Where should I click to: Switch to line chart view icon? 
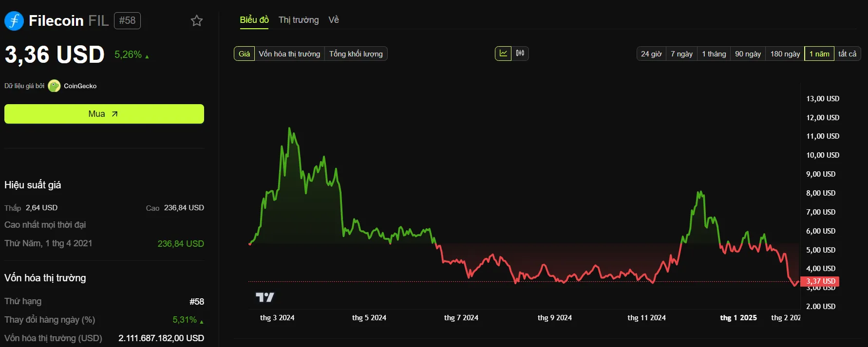[x=503, y=53]
